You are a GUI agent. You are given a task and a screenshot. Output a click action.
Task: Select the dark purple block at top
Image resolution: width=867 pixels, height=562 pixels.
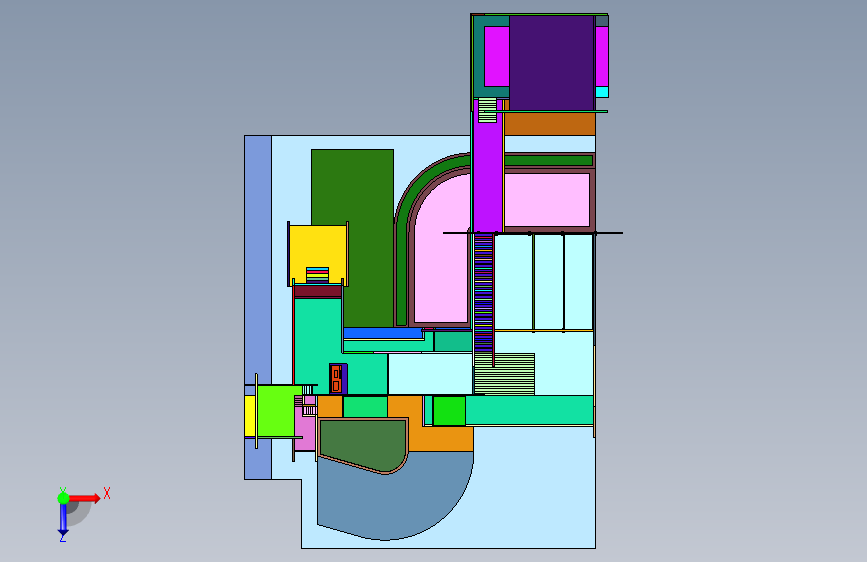point(551,63)
